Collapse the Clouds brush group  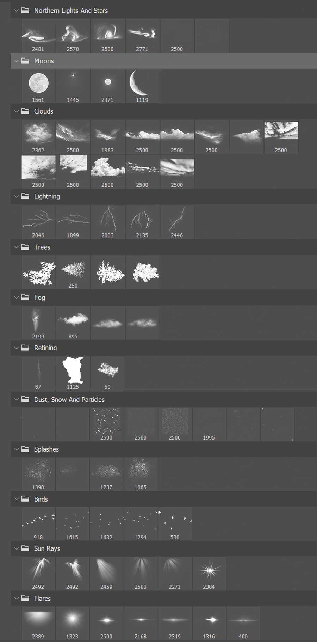16,111
